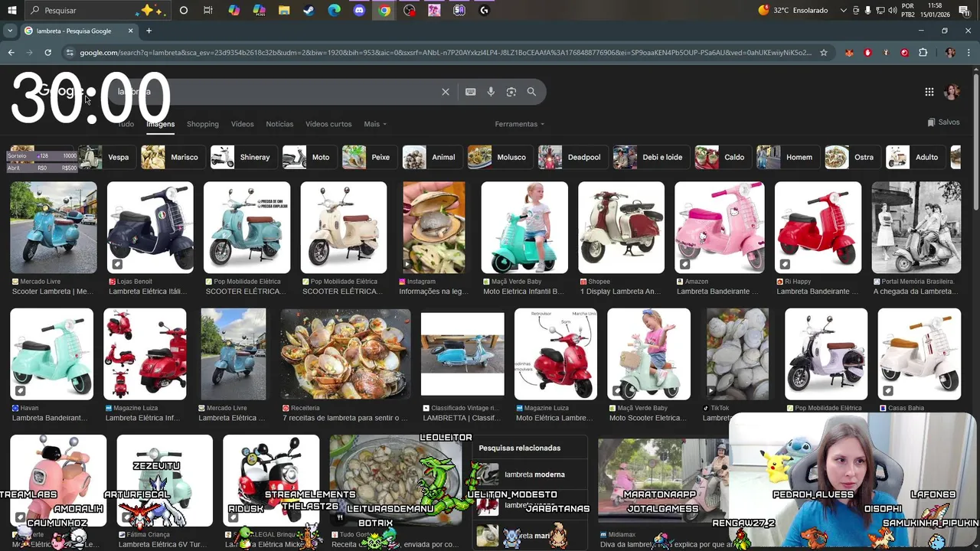Search by image with Google Lens
Image resolution: width=980 pixels, height=551 pixels.
coord(511,92)
